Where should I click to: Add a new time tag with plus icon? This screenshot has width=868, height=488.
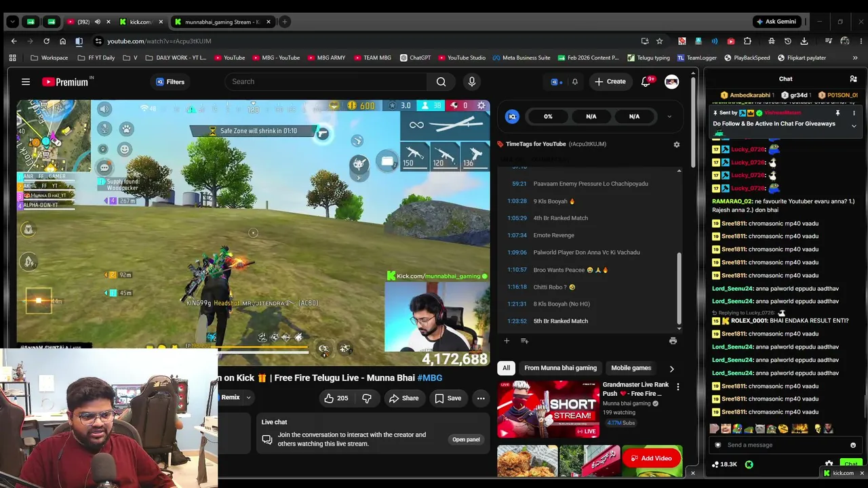click(507, 341)
